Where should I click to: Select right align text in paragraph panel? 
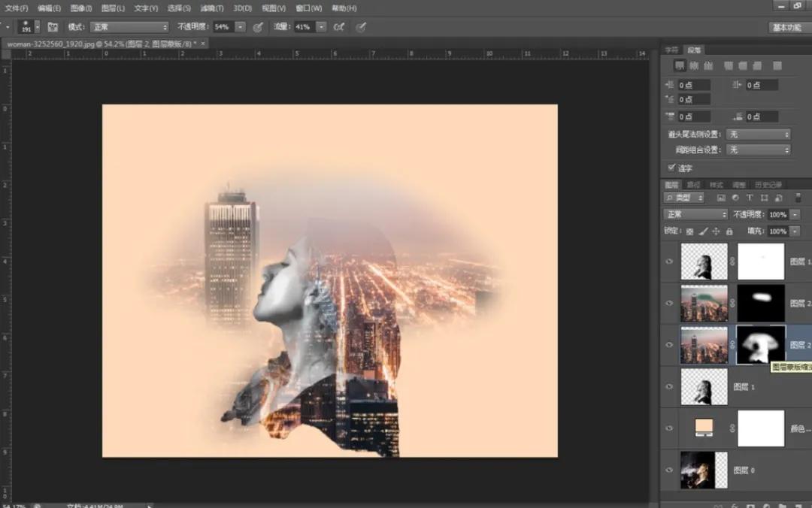[x=708, y=66]
